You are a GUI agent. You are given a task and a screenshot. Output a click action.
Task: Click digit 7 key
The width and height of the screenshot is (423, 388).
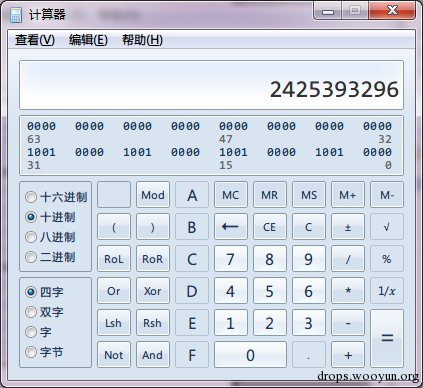[231, 259]
